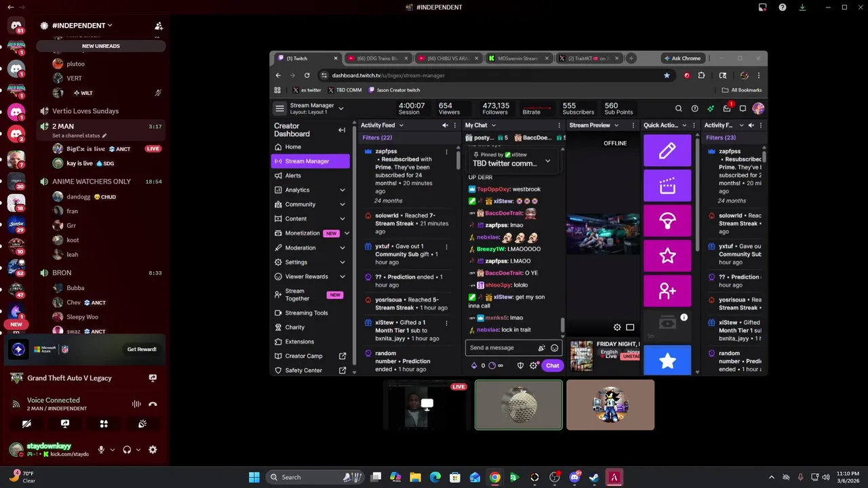The height and width of the screenshot is (488, 868).
Task: Expand the pinned TBD twitter message chevron
Action: point(548,161)
